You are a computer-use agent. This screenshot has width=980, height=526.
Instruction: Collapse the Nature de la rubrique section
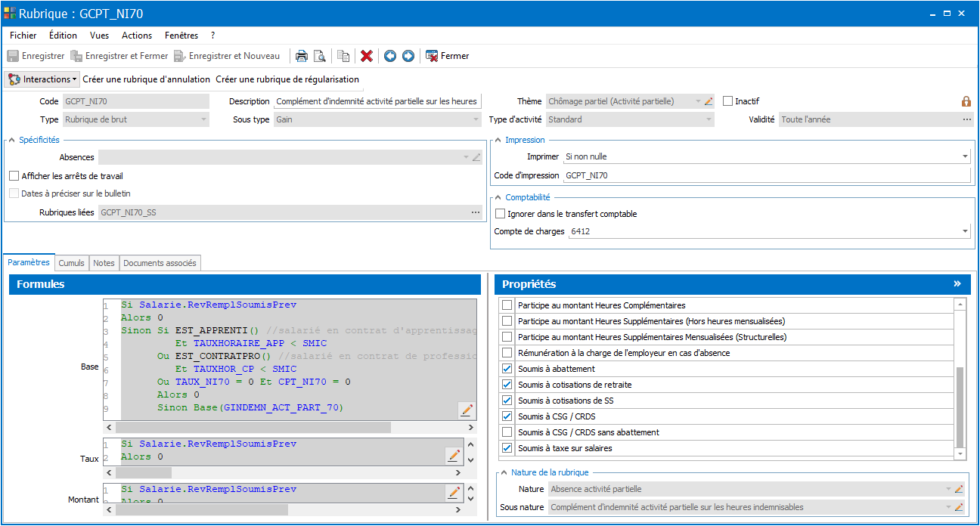(504, 472)
